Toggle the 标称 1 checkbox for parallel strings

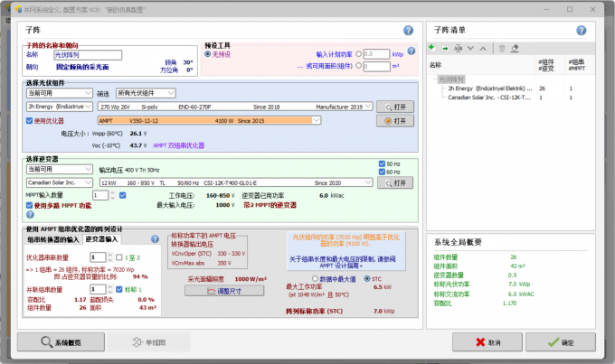[x=119, y=290]
